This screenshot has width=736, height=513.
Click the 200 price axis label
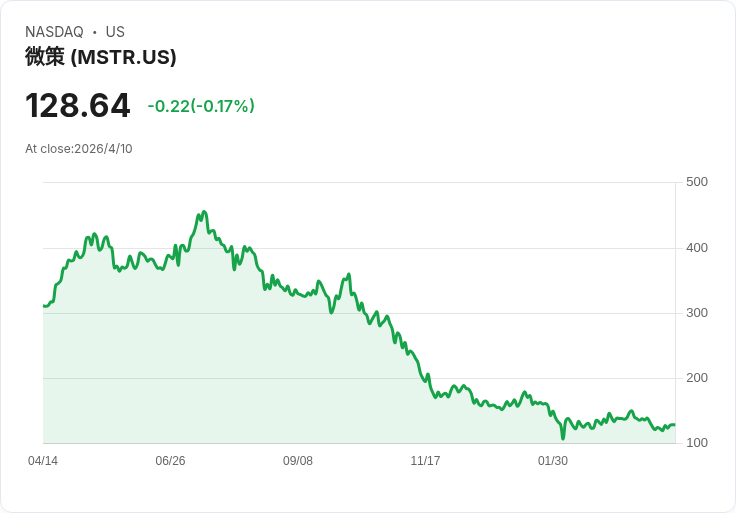pos(697,378)
